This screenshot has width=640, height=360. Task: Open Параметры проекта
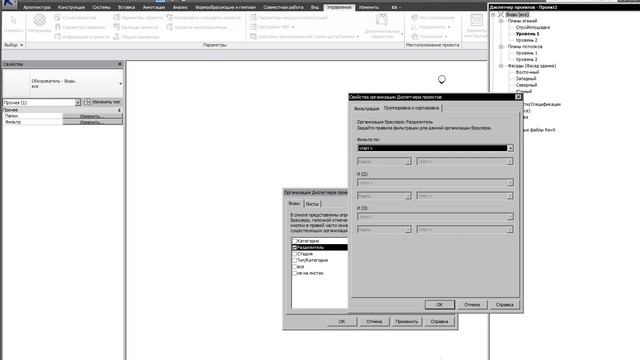(138, 18)
